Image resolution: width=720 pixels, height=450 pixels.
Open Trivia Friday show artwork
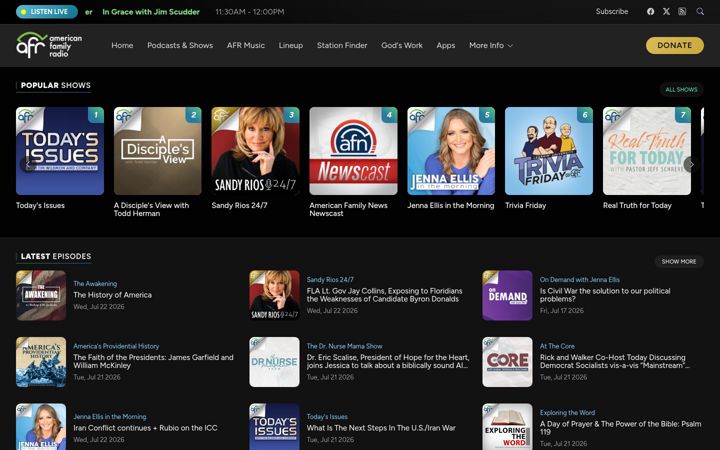(x=549, y=151)
